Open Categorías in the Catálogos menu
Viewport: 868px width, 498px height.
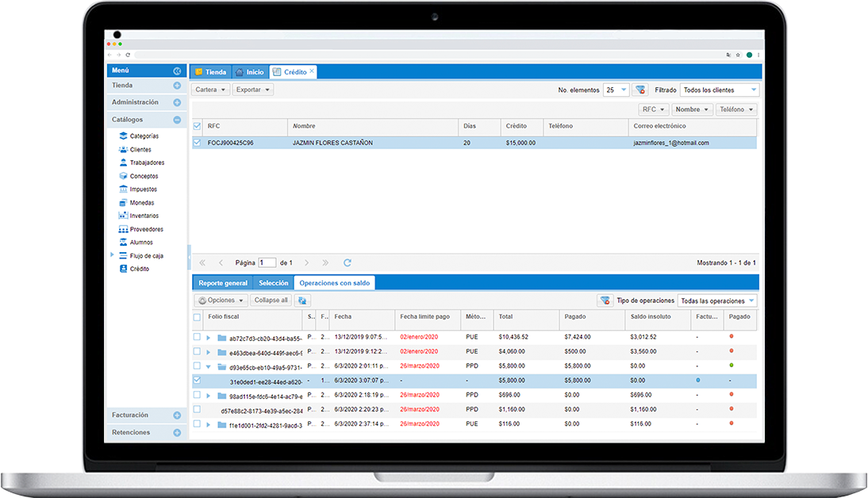coord(144,136)
